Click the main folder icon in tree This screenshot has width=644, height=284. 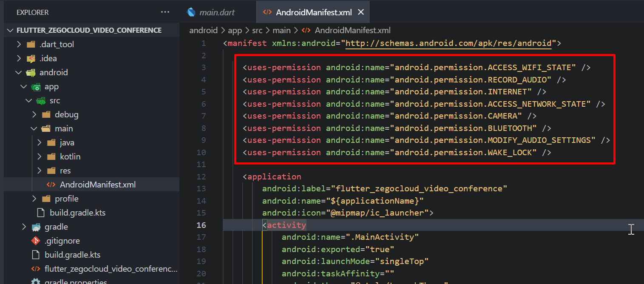coord(46,128)
